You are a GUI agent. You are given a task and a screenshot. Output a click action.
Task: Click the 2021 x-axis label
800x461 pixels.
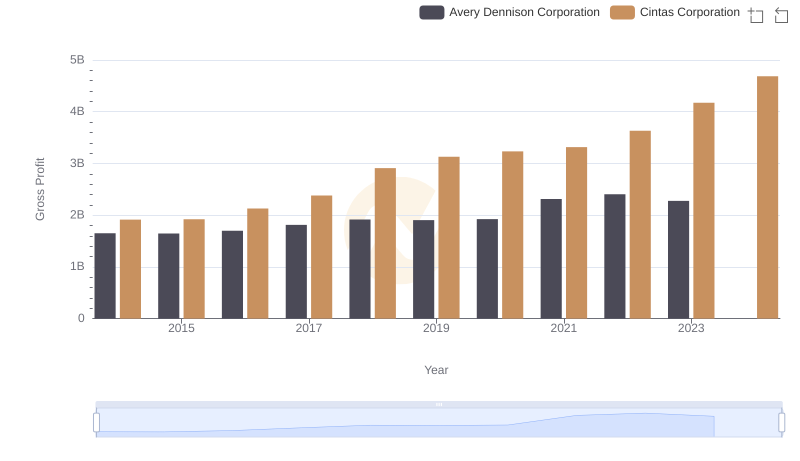point(563,328)
